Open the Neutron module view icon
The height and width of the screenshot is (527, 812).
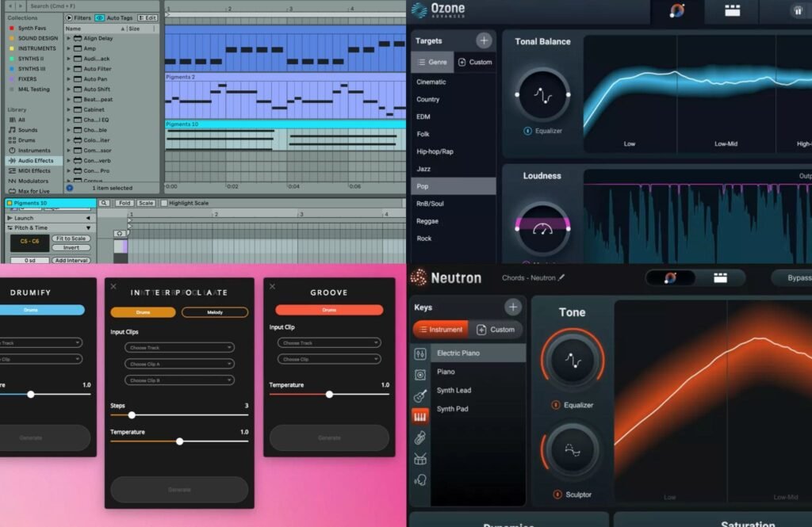point(720,278)
